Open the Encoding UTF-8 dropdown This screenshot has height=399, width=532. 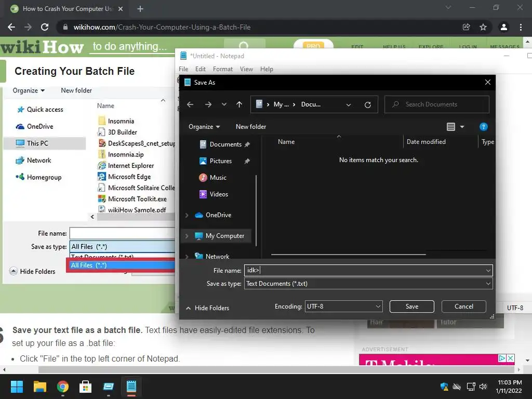click(344, 307)
